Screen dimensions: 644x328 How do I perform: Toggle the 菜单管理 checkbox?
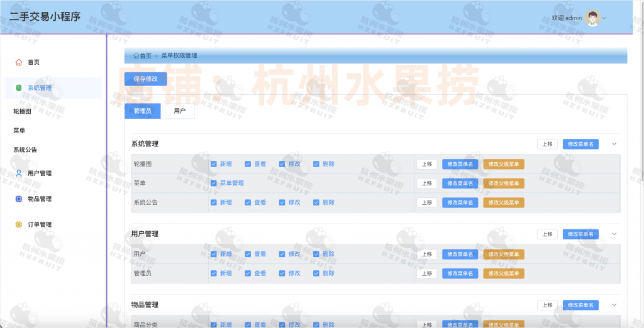point(214,183)
